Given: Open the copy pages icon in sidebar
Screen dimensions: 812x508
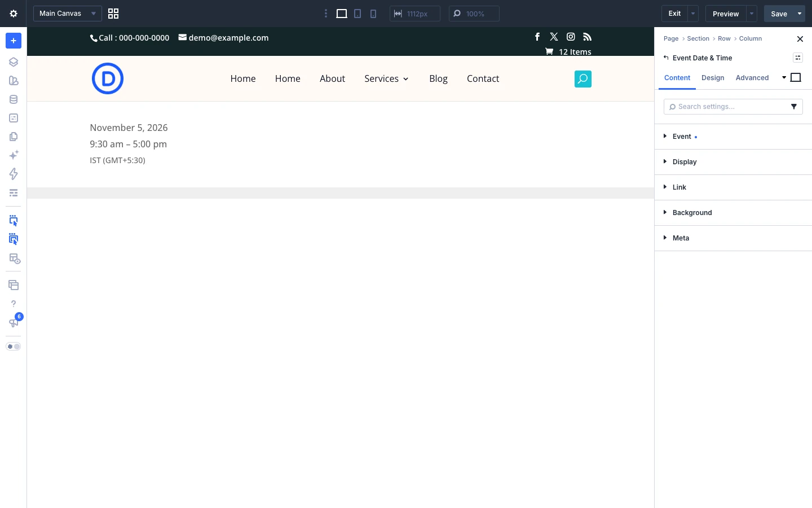Looking at the screenshot, I should coord(14,137).
